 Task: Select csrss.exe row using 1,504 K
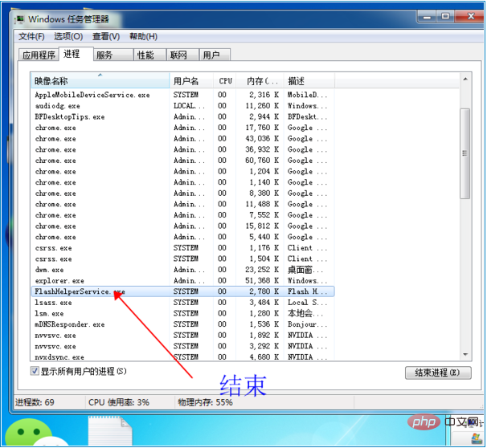coord(182,259)
